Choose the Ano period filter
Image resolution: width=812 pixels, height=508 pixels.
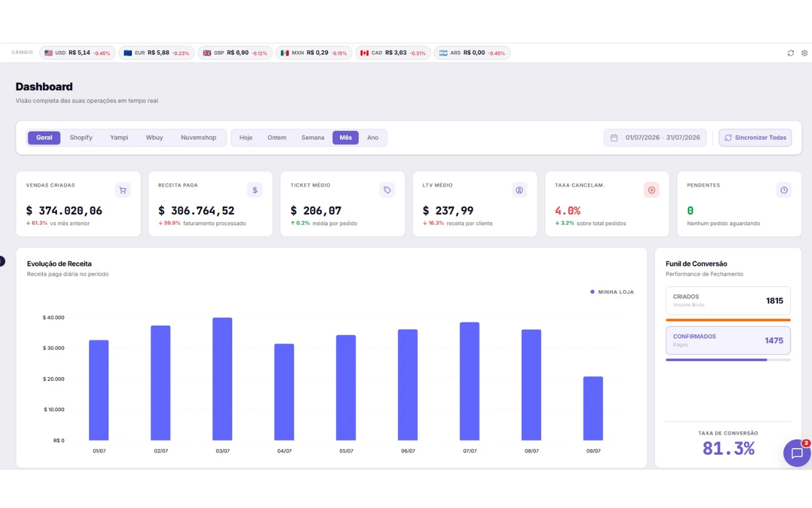pos(373,138)
